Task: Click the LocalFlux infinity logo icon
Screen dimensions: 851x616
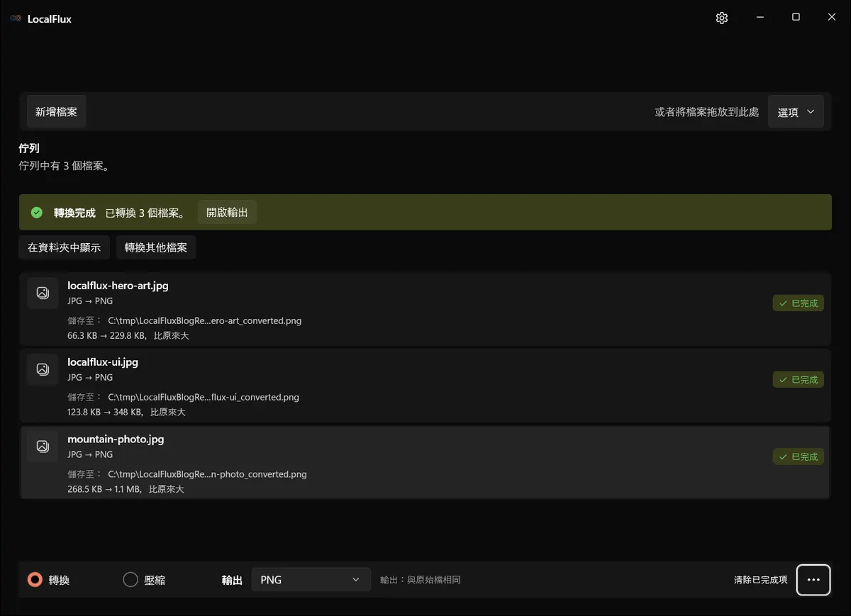Action: [16, 19]
